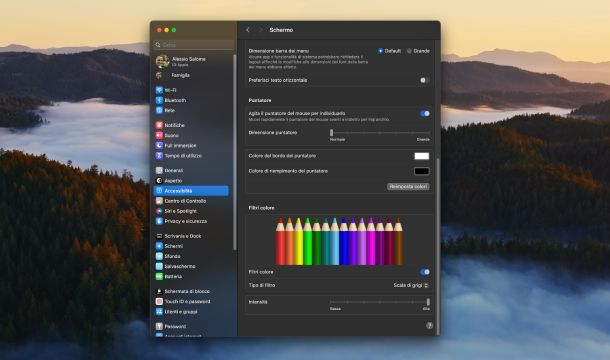Click the sidebar scrollbar
Screen dimensions: 610x360
click(235, 152)
